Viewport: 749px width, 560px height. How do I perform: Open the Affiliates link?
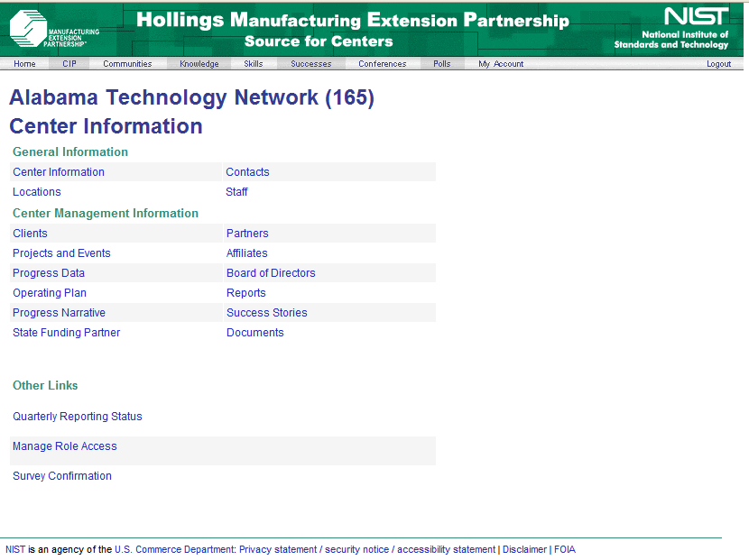[247, 253]
